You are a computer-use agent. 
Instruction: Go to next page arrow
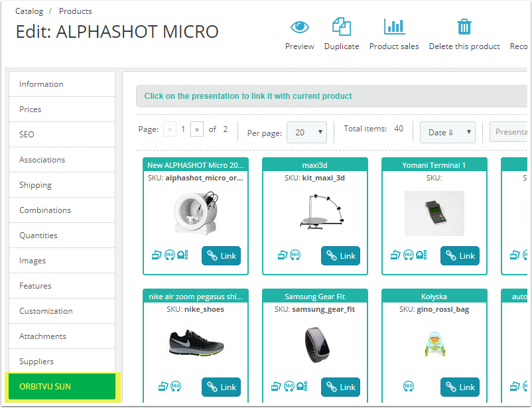tap(197, 129)
